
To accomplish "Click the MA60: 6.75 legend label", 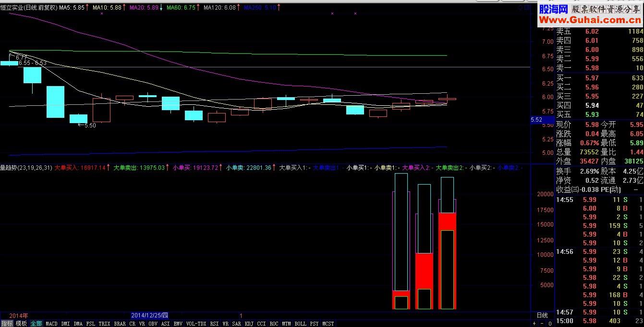I will tap(181, 8).
